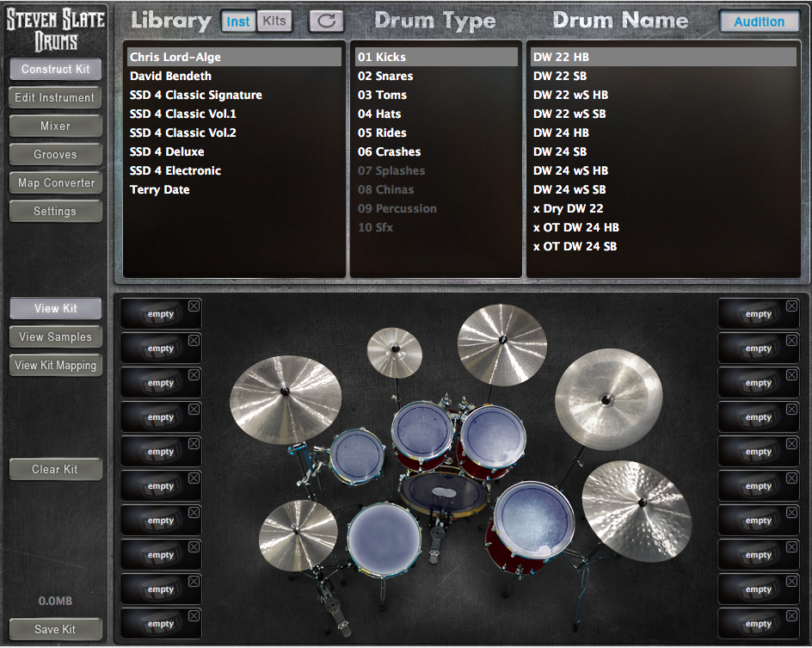Select the x Dry DW 22 kick

pyautogui.click(x=663, y=208)
